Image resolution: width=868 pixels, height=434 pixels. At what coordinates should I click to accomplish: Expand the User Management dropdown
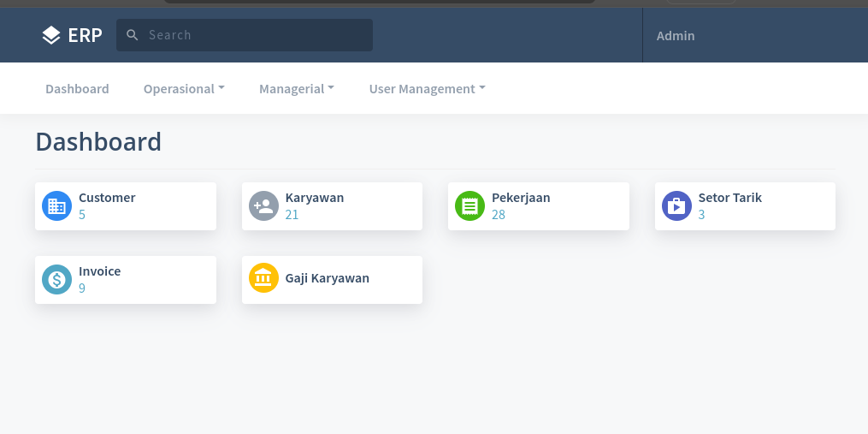[427, 89]
